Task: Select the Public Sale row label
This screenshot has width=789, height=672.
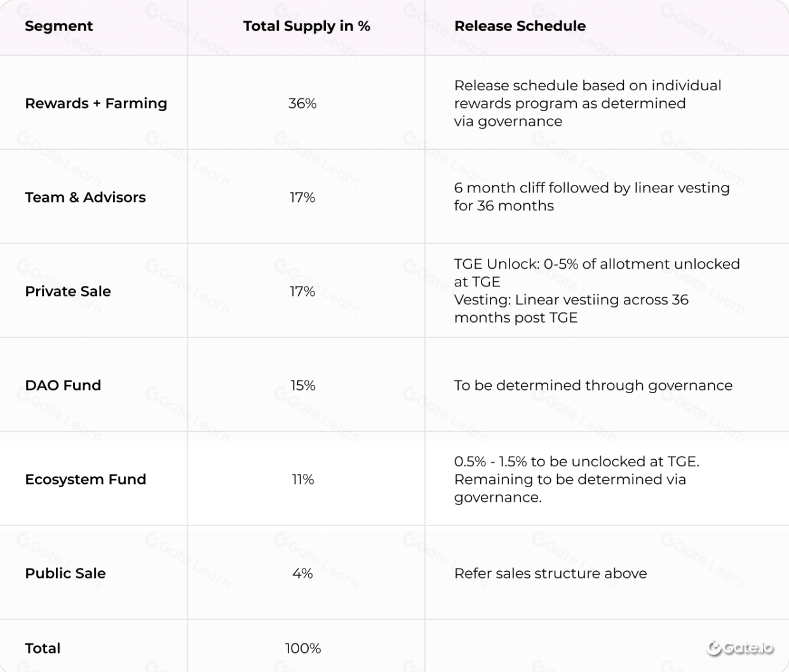Action: (65, 573)
